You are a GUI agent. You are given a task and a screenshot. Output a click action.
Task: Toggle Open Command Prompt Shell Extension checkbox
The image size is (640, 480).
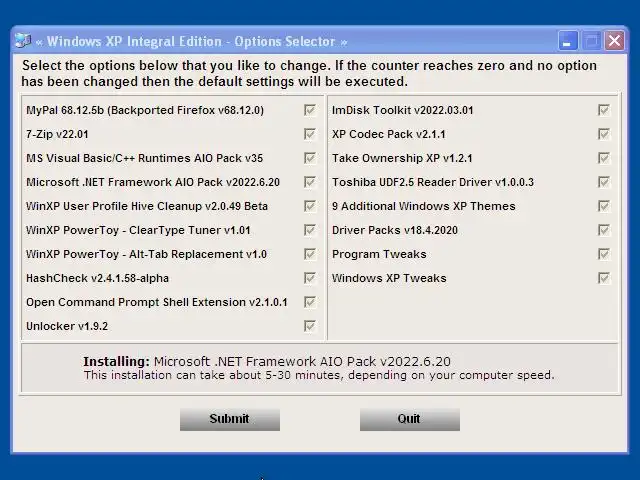point(310,302)
